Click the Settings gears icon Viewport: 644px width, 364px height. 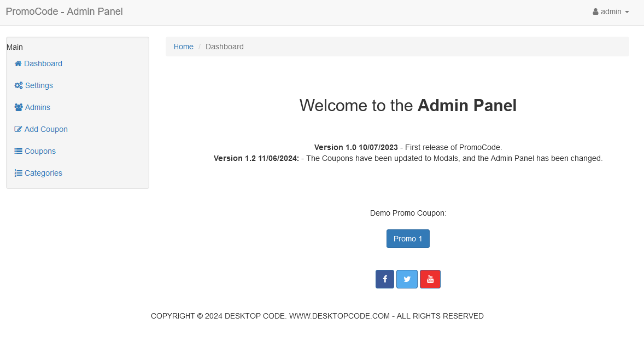(x=19, y=85)
